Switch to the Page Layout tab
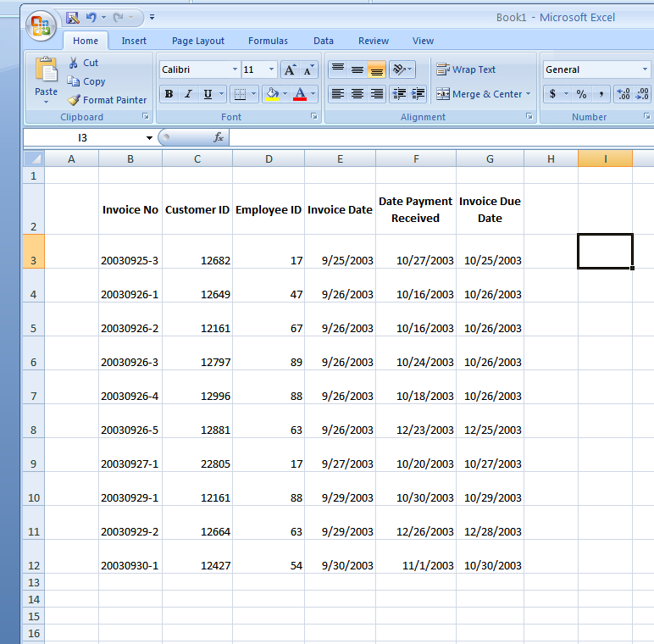The image size is (654, 644). coord(198,41)
